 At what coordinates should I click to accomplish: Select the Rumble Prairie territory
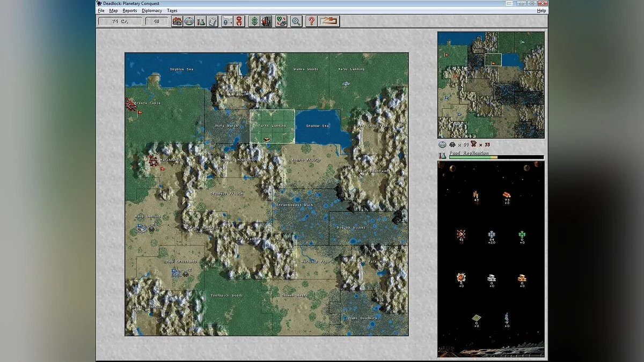[305, 160]
